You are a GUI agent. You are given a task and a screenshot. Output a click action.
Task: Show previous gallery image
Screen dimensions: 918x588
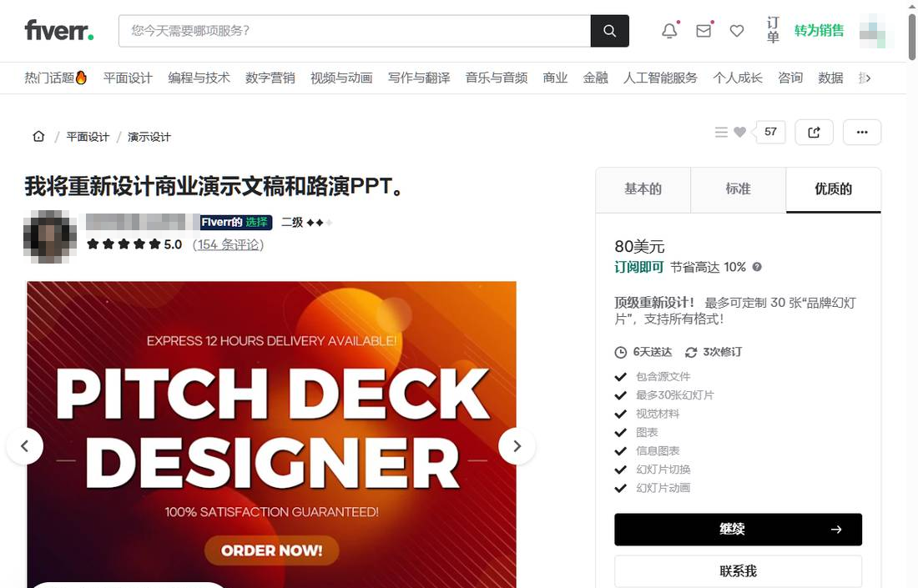pyautogui.click(x=24, y=446)
